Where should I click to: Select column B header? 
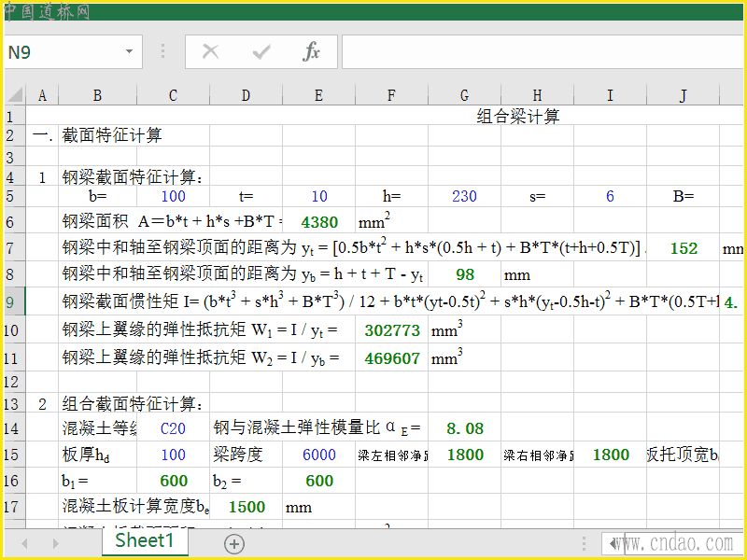coord(98,95)
